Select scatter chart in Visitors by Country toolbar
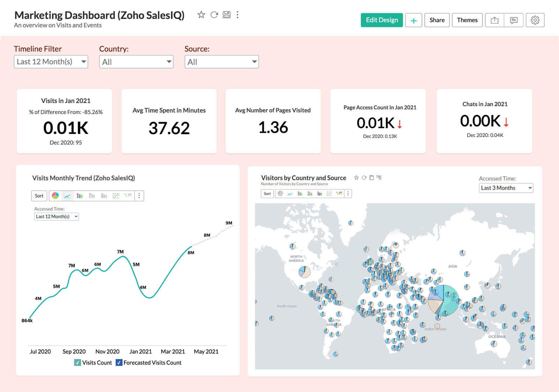The width and height of the screenshot is (559, 392). tap(329, 194)
